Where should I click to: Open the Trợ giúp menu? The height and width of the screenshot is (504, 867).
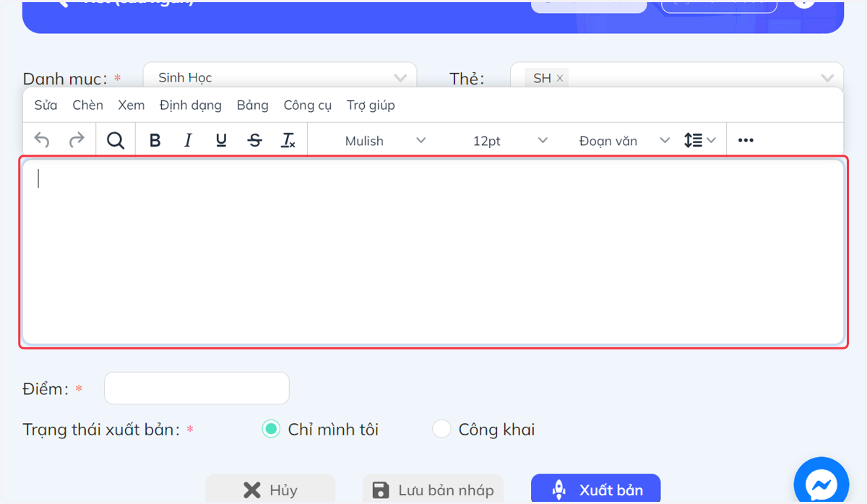coord(371,105)
